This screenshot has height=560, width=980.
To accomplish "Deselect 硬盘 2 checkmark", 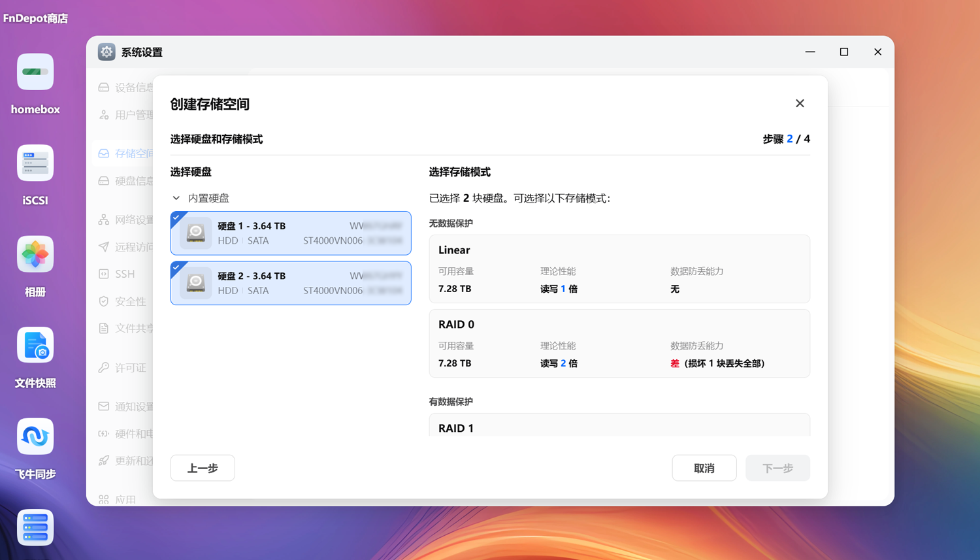I will click(176, 267).
